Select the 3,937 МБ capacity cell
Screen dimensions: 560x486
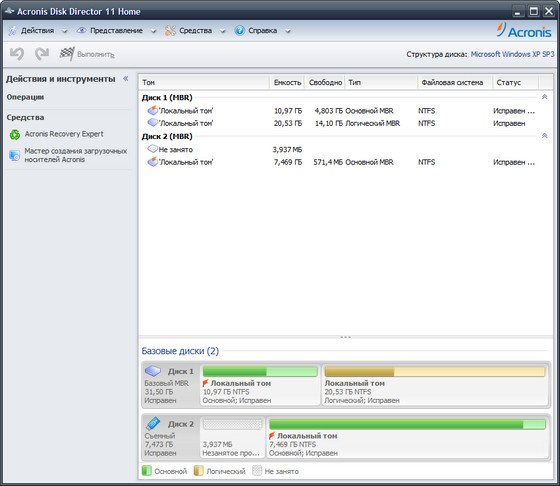tap(287, 149)
